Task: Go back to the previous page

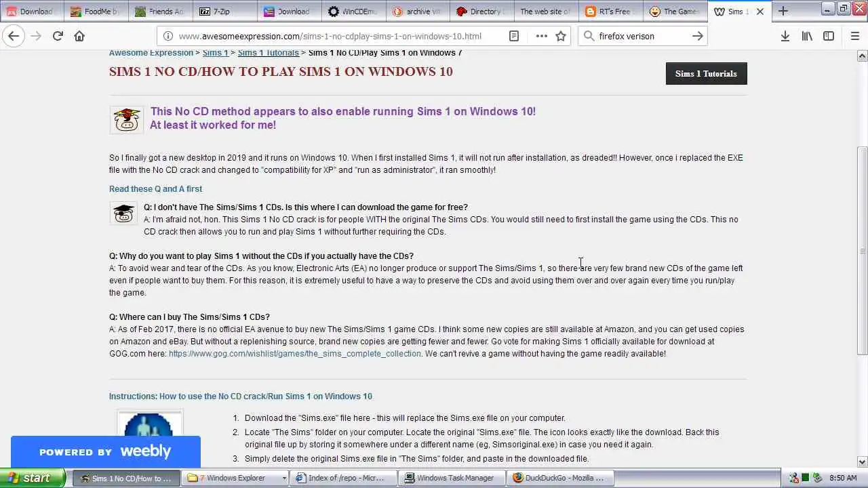Action: [x=14, y=36]
